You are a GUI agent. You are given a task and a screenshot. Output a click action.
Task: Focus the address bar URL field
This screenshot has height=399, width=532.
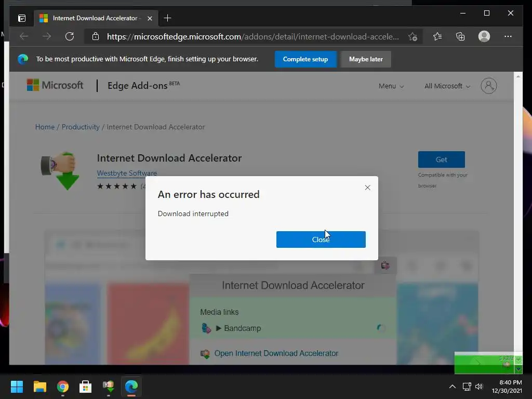[x=253, y=37]
